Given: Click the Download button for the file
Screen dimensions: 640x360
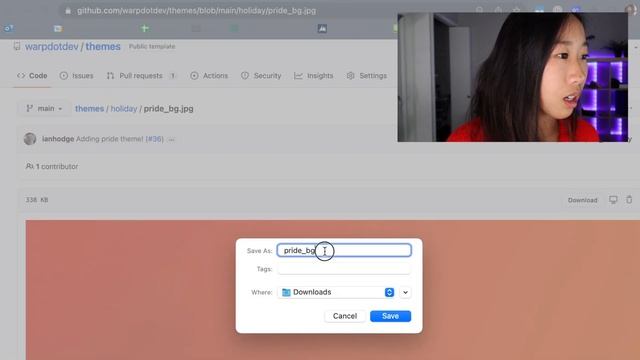Looking at the screenshot, I should coord(582,200).
